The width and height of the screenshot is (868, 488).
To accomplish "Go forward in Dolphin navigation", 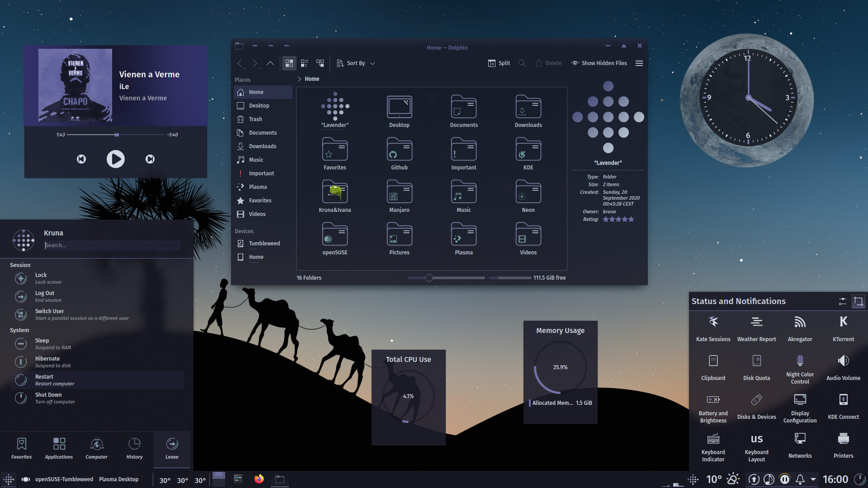I will point(255,63).
